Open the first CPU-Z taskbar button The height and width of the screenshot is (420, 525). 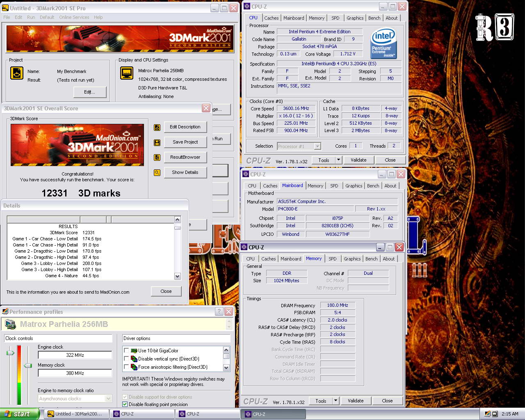point(142,414)
